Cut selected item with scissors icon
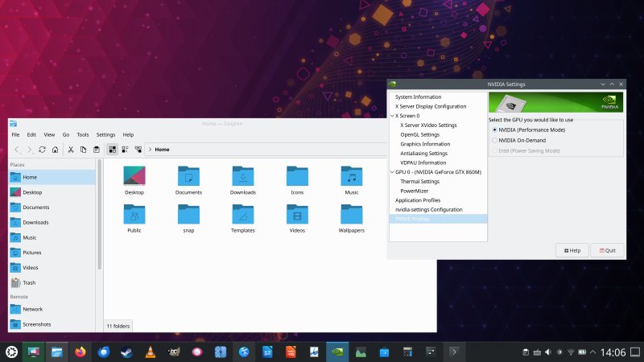 (71, 150)
